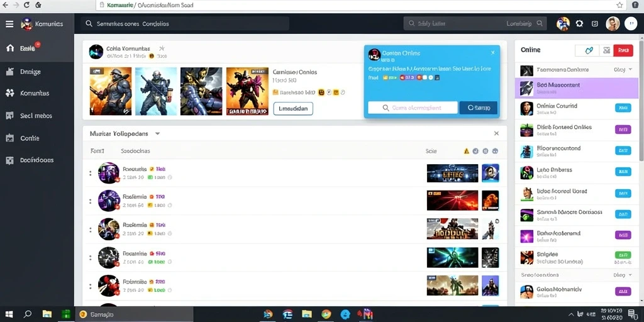Expand dropdown next to Foomerane Danikne row
The image size is (644, 322).
click(x=630, y=70)
